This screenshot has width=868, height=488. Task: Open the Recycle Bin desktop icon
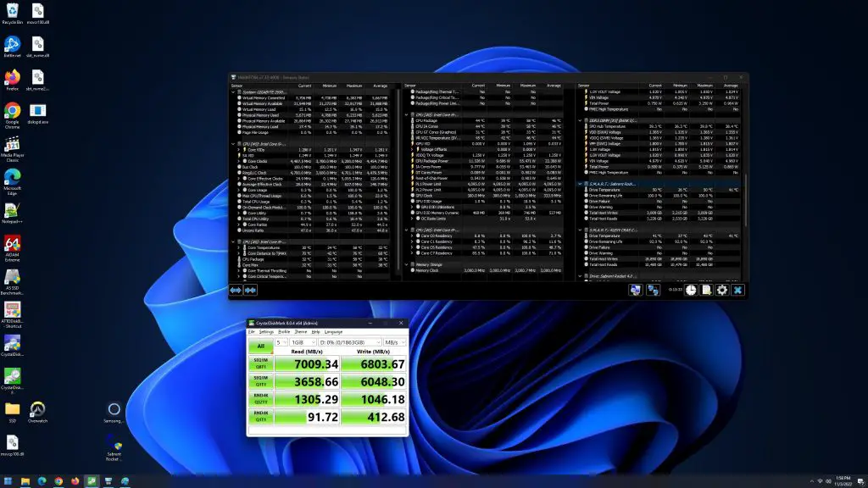tap(12, 14)
